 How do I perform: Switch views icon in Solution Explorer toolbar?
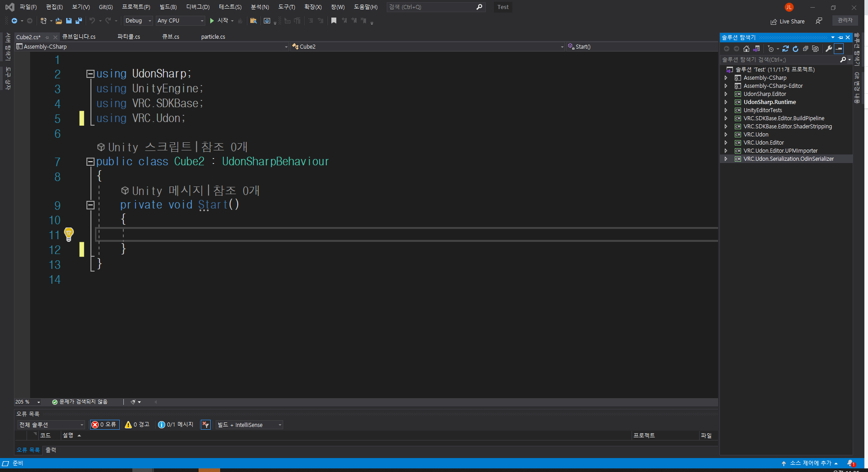pyautogui.click(x=757, y=49)
